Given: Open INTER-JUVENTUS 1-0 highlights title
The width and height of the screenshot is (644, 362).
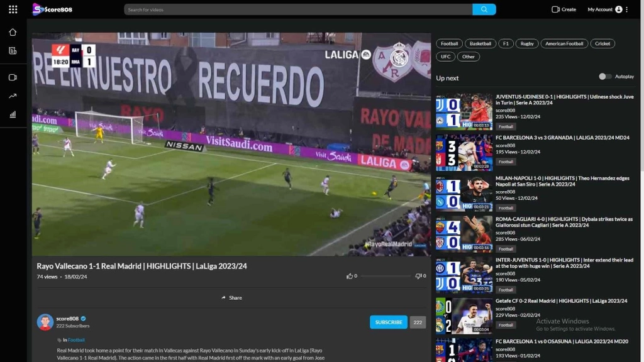Looking at the screenshot, I should tap(564, 263).
